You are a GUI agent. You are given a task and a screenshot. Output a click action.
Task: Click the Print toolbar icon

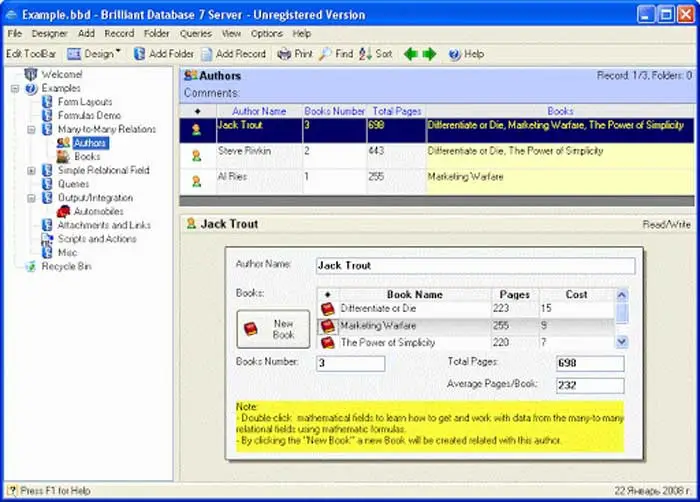pos(284,54)
